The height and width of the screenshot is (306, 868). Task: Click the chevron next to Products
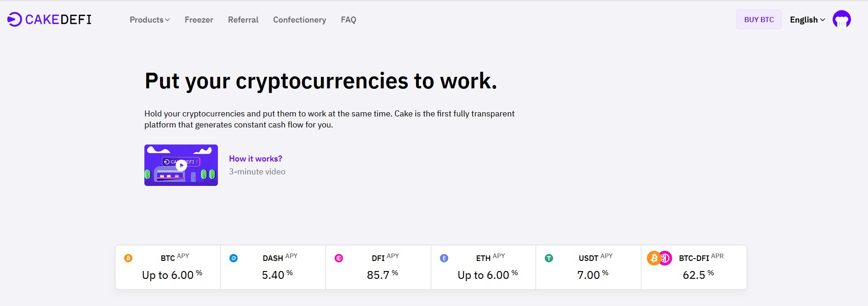point(167,20)
